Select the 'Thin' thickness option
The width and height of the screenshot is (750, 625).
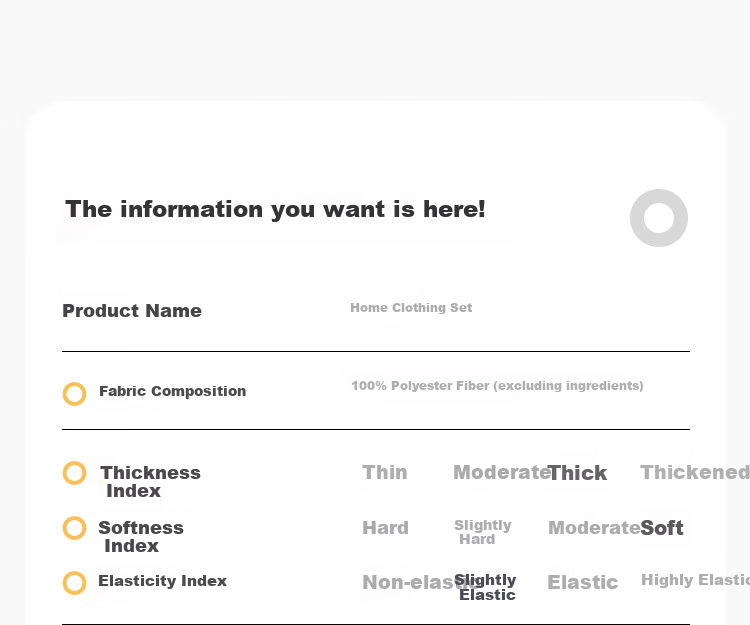[385, 472]
